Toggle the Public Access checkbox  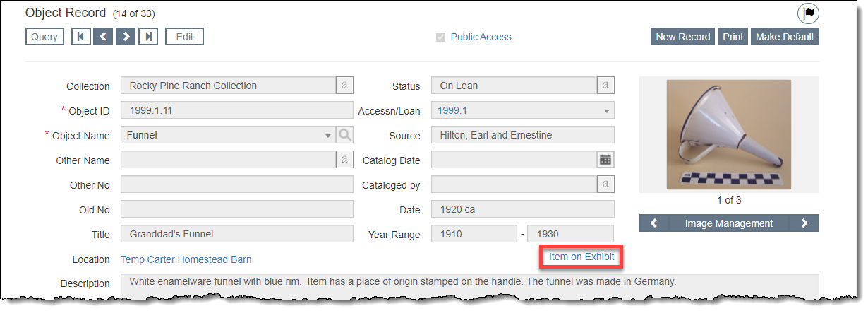pyautogui.click(x=440, y=37)
